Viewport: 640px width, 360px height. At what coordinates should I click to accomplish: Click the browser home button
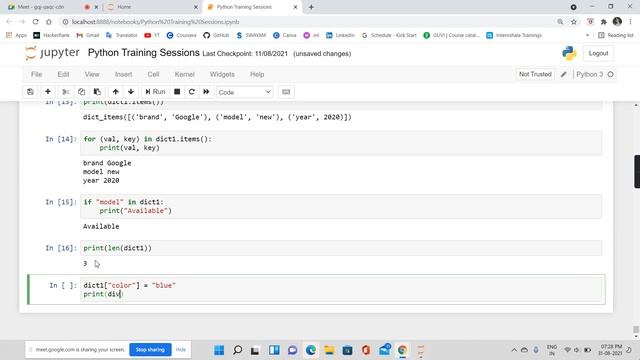[49, 22]
